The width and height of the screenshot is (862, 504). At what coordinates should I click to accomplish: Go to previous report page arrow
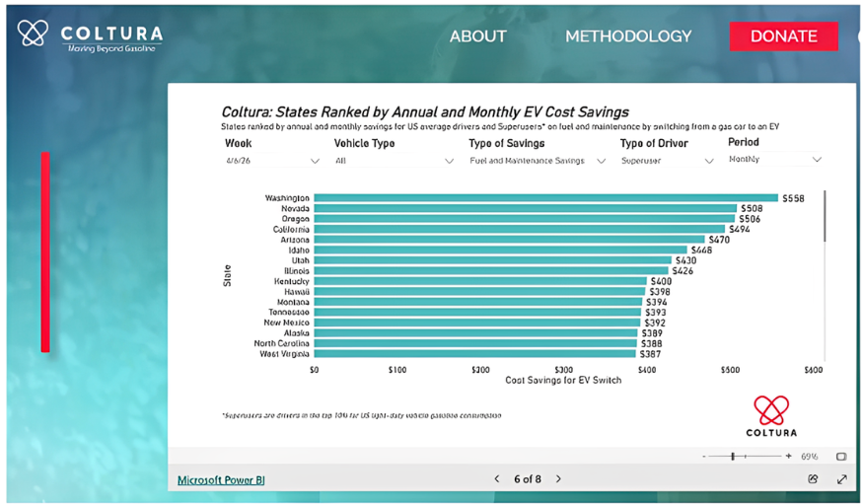497,478
